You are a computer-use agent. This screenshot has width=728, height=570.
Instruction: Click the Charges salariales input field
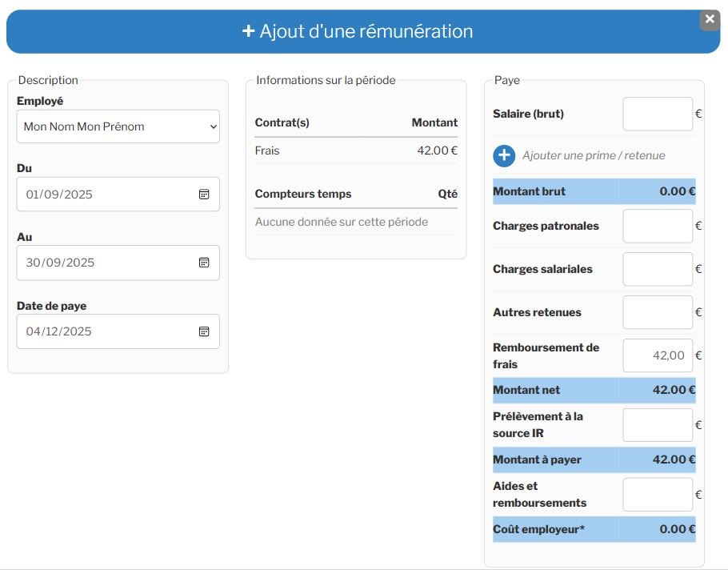657,269
